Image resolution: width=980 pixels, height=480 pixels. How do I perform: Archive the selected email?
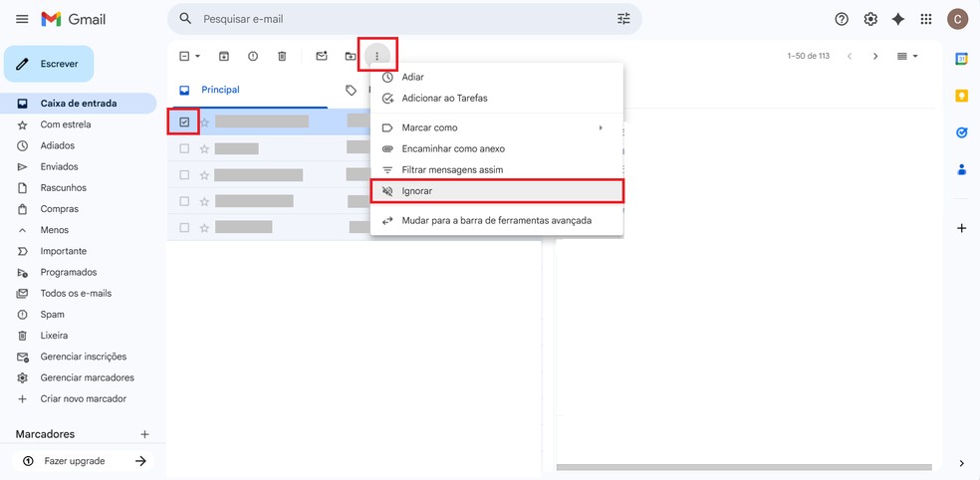pos(224,56)
